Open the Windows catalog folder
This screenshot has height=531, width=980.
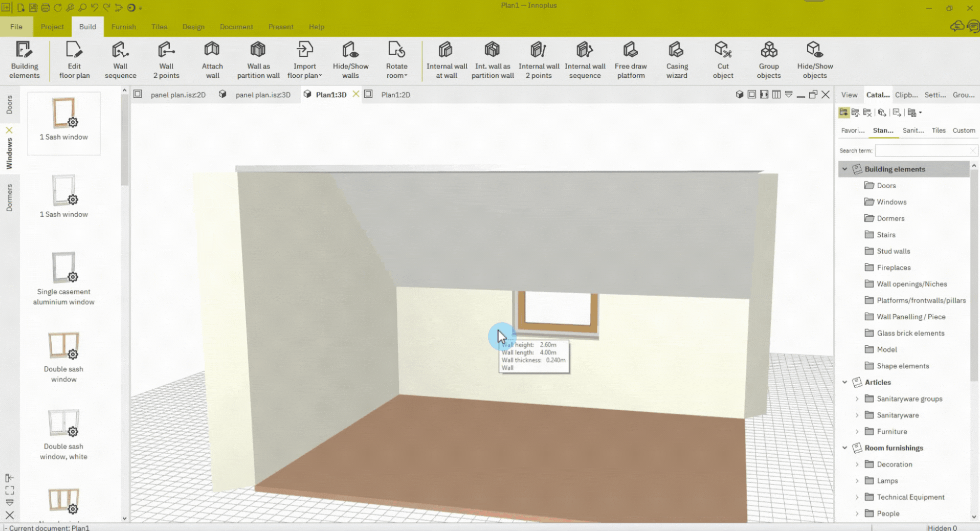(892, 202)
